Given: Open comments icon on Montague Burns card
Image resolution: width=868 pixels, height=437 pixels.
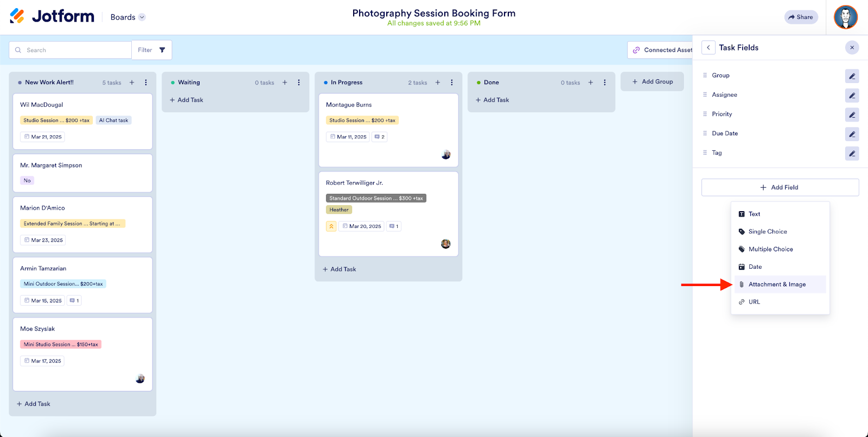Looking at the screenshot, I should click(380, 137).
